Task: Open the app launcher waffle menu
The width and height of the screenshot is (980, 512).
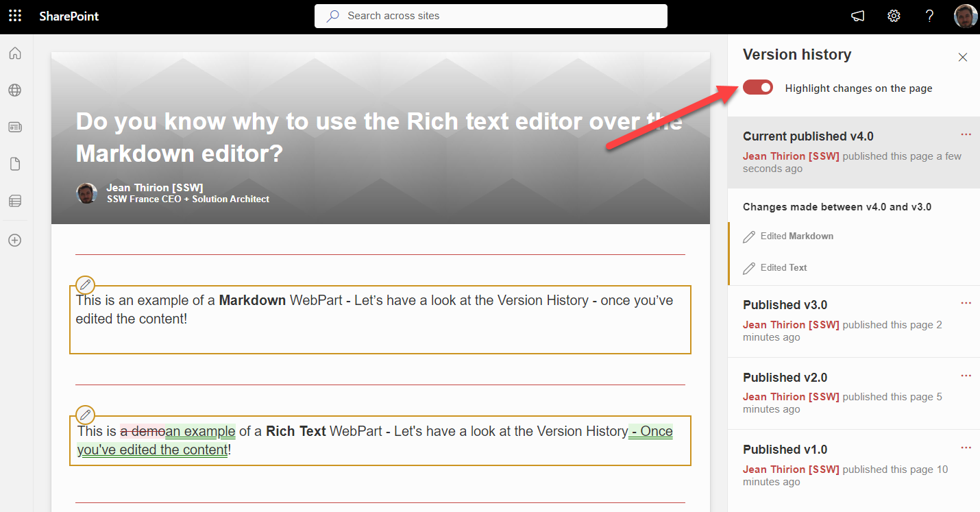Action: tap(15, 16)
